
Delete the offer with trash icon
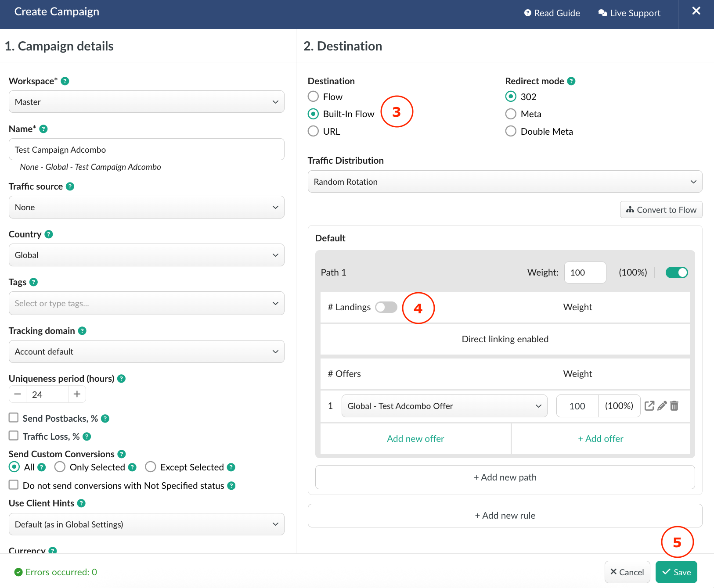click(674, 406)
